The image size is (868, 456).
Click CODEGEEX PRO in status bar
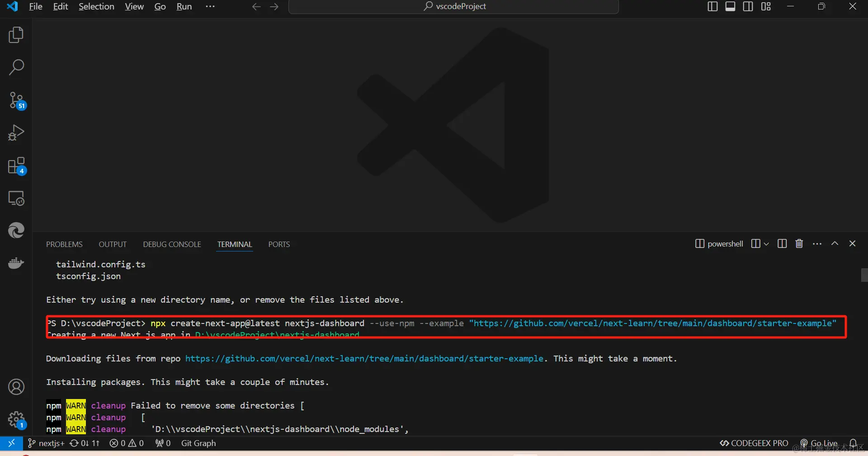pyautogui.click(x=754, y=443)
